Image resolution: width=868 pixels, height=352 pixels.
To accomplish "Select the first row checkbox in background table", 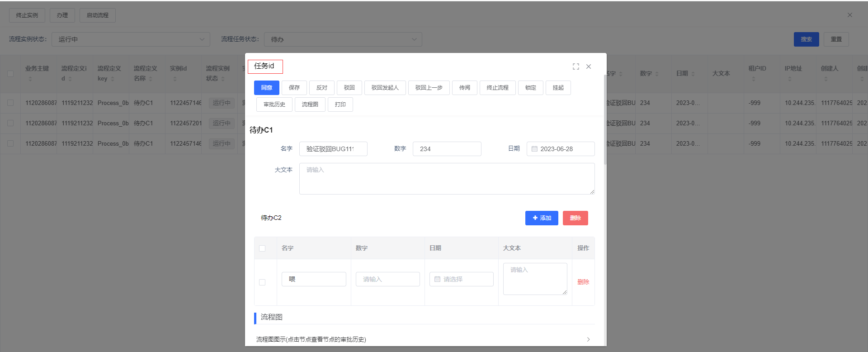I will tap(10, 103).
